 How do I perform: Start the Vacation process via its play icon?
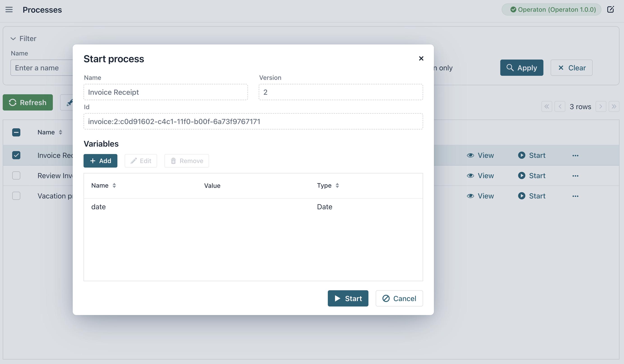(522, 196)
